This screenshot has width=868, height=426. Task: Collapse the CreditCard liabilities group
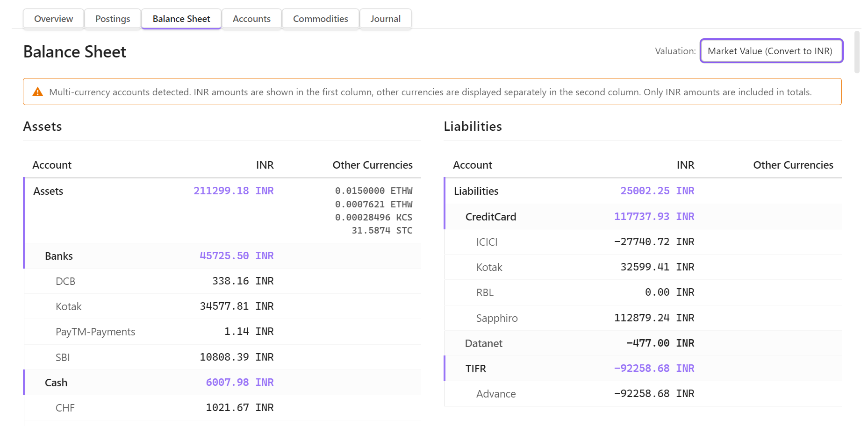(491, 217)
